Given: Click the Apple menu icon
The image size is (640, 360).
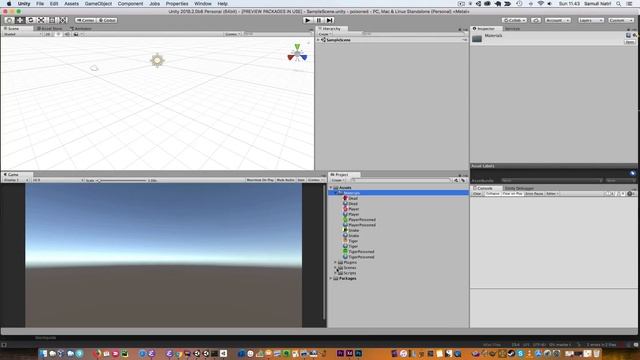Looking at the screenshot, I should [9, 4].
